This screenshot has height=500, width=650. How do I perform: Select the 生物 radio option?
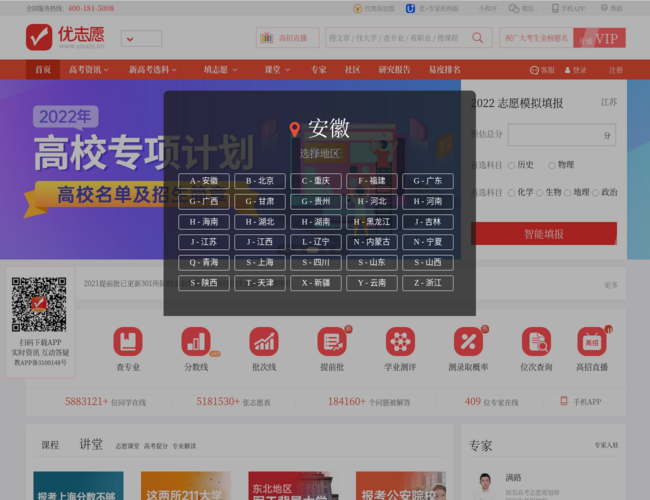pos(539,193)
